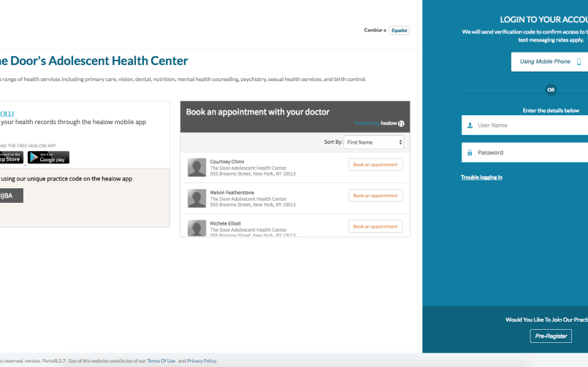Switch language with the Español button
Screen dimensions: 588x367
(399, 31)
